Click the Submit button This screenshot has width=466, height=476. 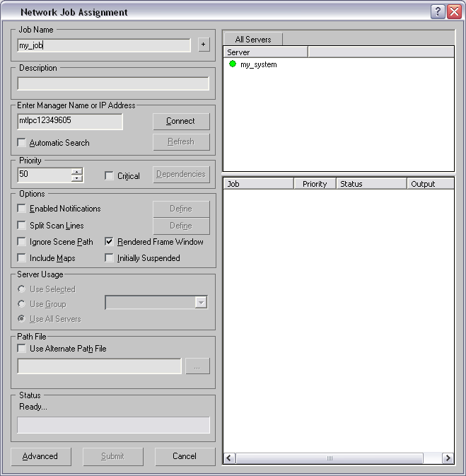tap(113, 456)
